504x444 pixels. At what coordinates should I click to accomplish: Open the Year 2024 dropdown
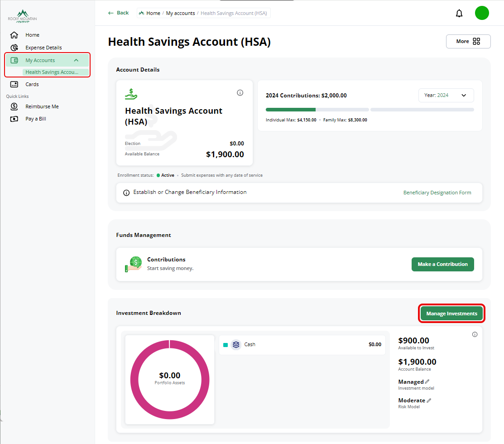coord(446,95)
